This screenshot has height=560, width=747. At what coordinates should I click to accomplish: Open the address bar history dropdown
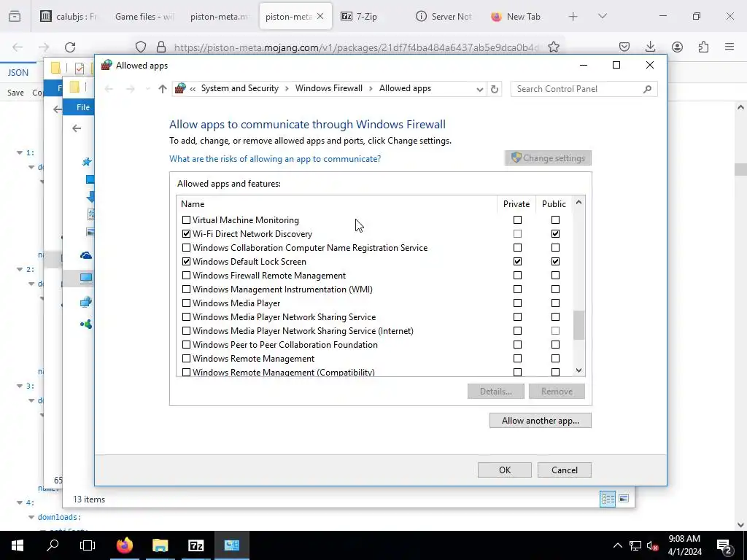(x=480, y=89)
